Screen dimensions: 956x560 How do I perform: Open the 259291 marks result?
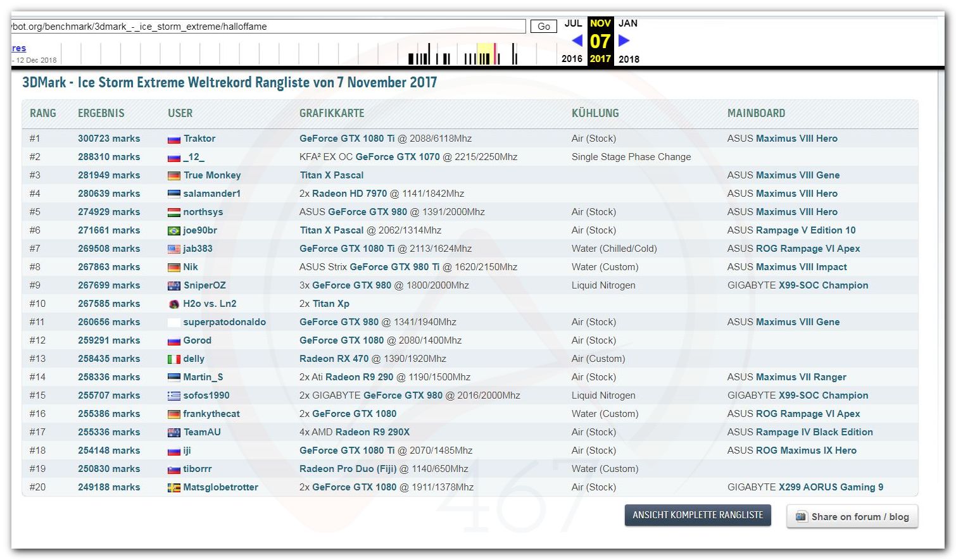109,340
